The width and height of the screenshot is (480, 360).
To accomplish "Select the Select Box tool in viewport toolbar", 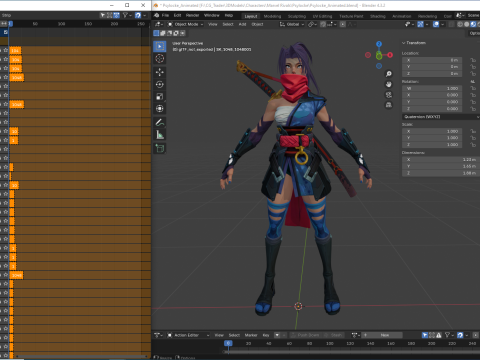I will click(x=160, y=46).
